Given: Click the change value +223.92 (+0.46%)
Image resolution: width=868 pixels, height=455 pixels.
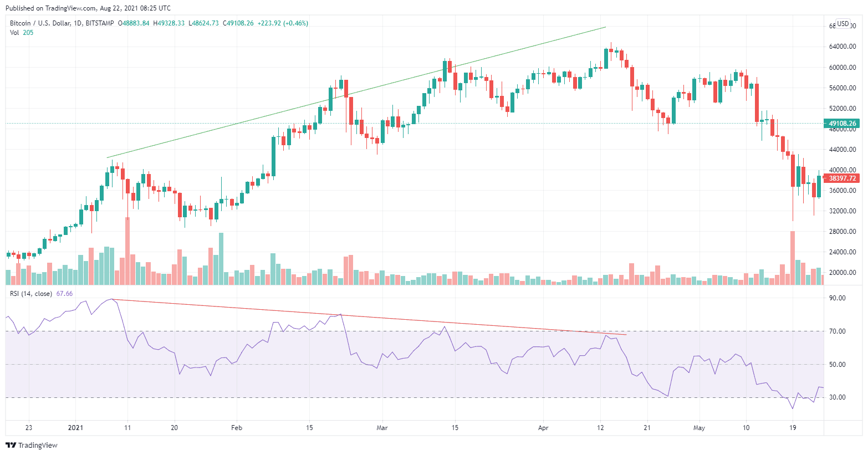Looking at the screenshot, I should [283, 23].
